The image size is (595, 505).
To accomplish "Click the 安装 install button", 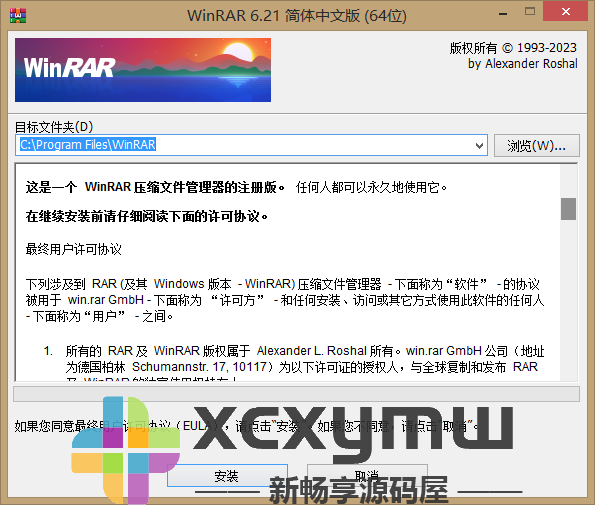I will click(227, 475).
